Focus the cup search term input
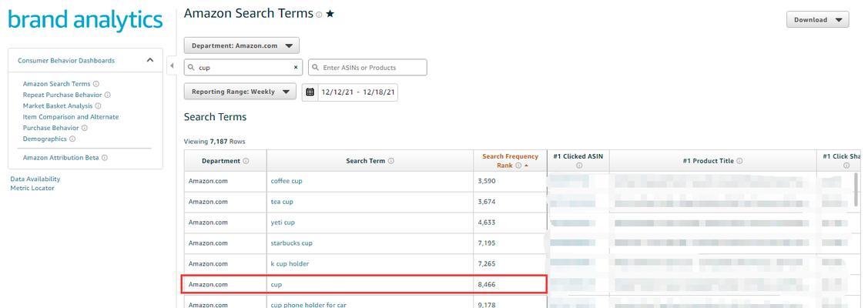 coord(243,68)
